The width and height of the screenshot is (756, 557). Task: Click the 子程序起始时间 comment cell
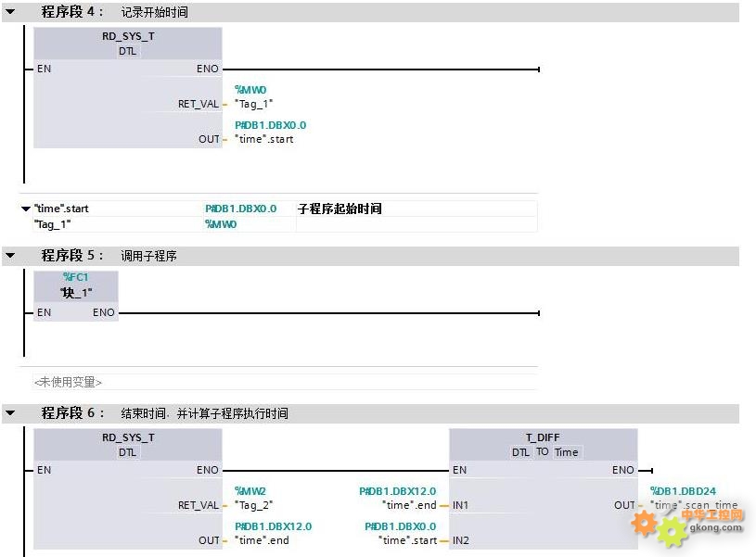tap(416, 209)
